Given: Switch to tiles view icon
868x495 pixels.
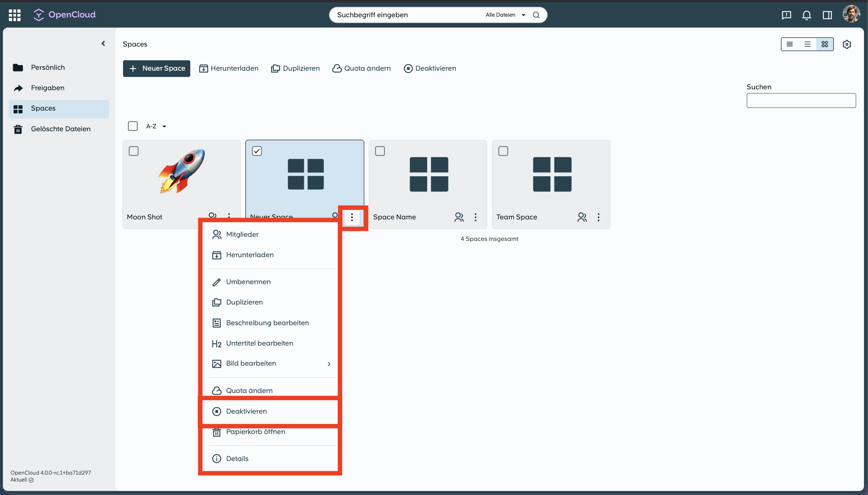Looking at the screenshot, I should click(x=824, y=44).
